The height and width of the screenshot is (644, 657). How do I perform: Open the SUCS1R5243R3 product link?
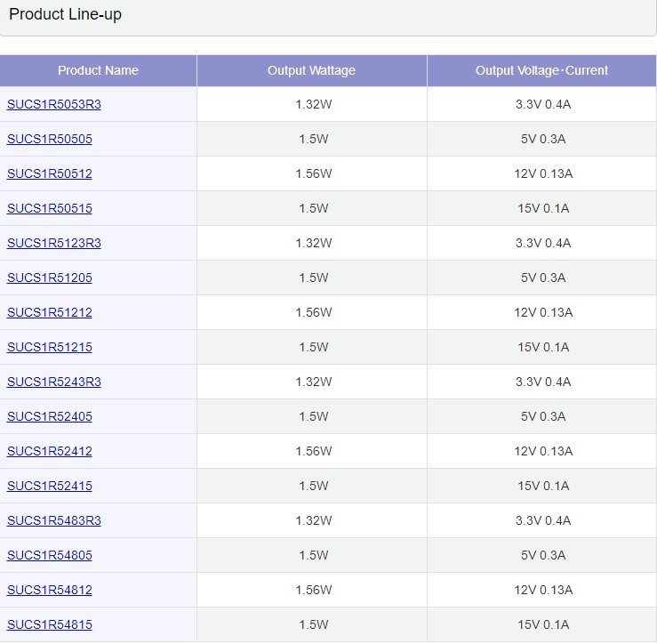(x=53, y=382)
